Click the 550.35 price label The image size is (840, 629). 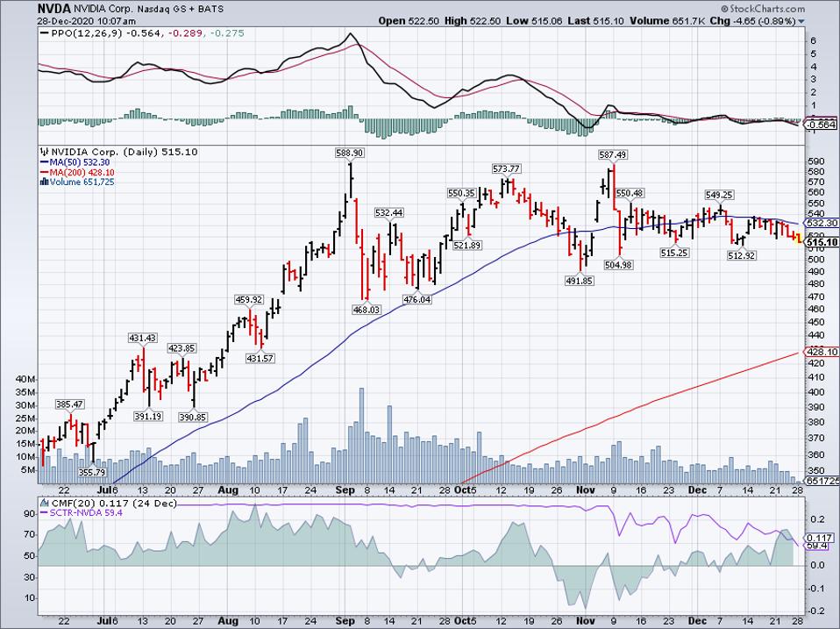point(462,193)
